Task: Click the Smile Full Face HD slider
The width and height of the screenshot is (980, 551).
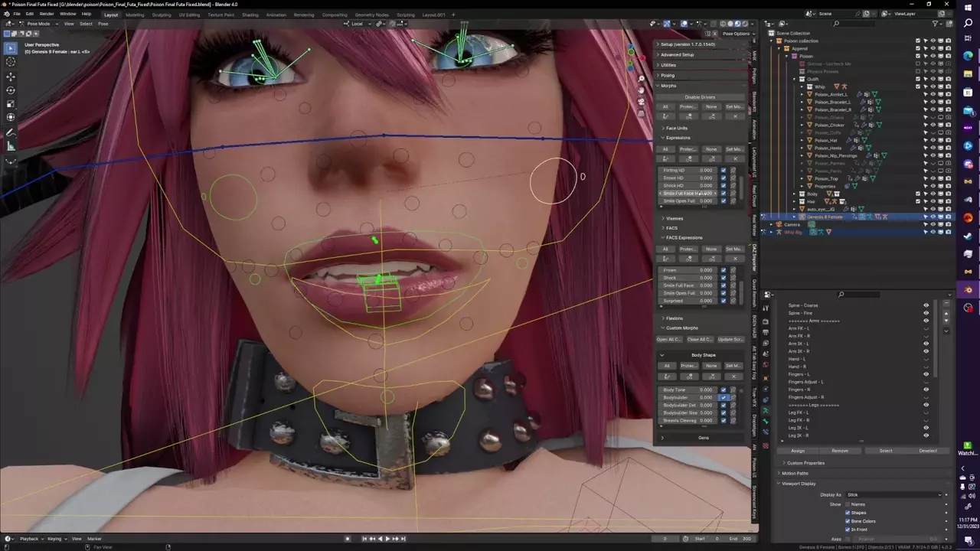Action: pyautogui.click(x=688, y=194)
